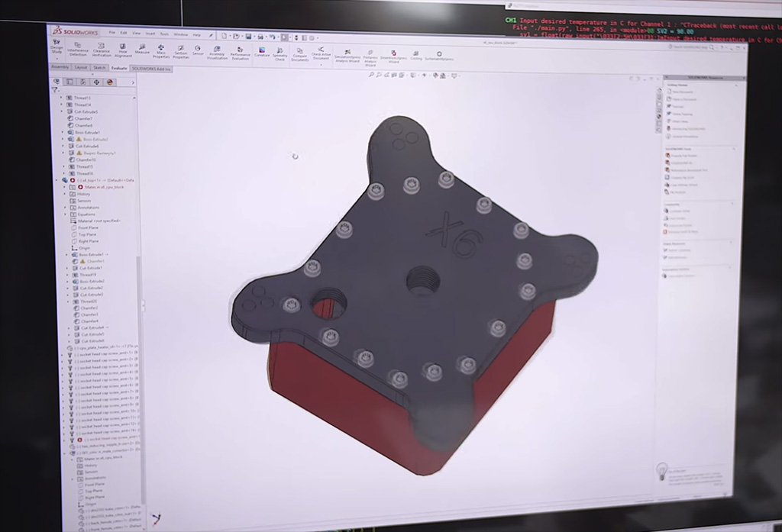Run Performance Evaluation

click(x=240, y=53)
